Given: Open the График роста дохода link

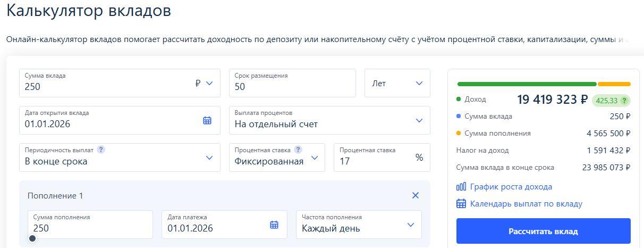Looking at the screenshot, I should click(x=511, y=187).
